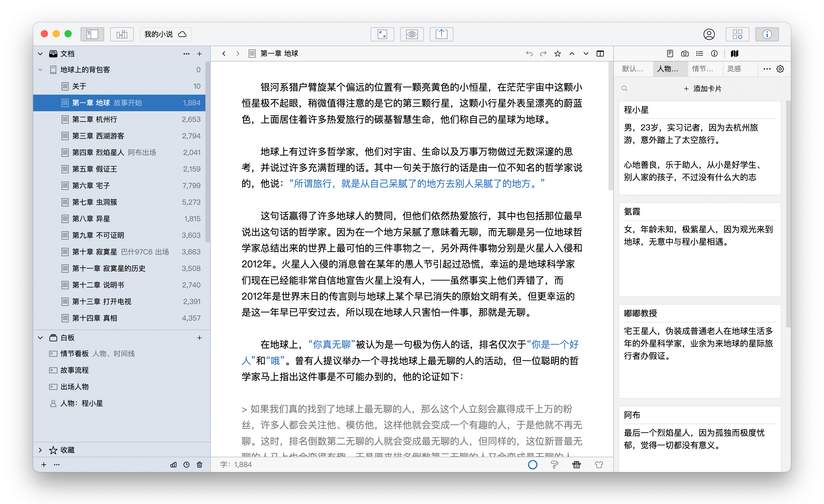Open the cards settings gear
Screen dimensions: 824x504
click(x=780, y=69)
